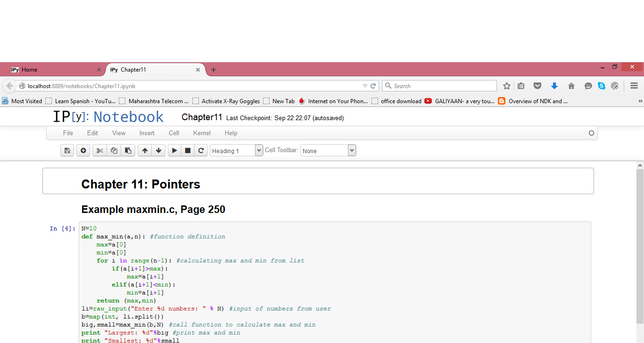This screenshot has width=644, height=343.
Task: Move the selected cell down
Action: pos(158,151)
